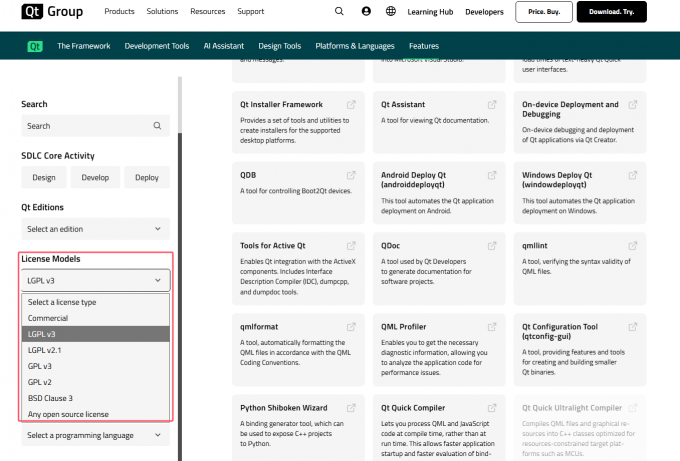This screenshot has width=680, height=461.
Task: Click the green Qt icon in navigation bar
Action: click(x=36, y=46)
